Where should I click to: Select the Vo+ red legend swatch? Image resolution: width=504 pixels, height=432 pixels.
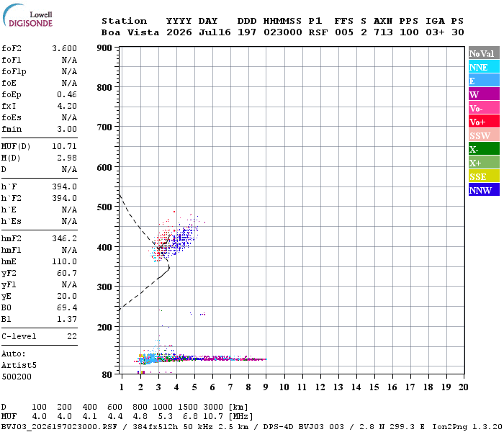[484, 122]
